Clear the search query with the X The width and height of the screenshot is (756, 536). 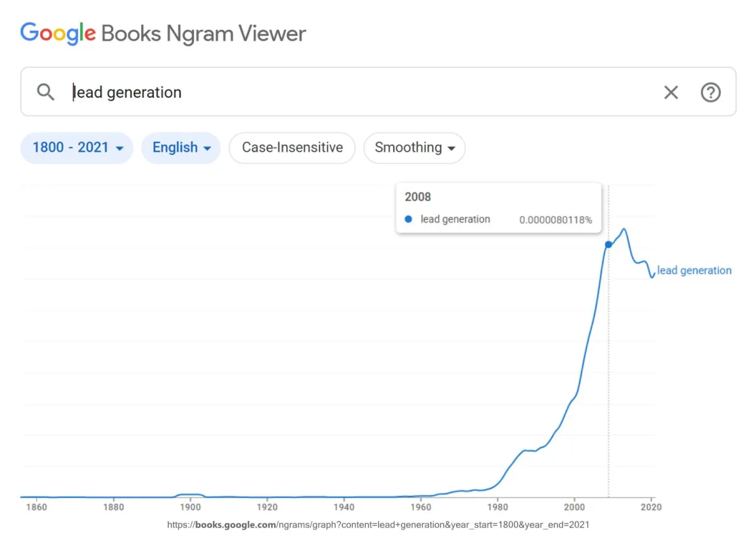pyautogui.click(x=671, y=93)
